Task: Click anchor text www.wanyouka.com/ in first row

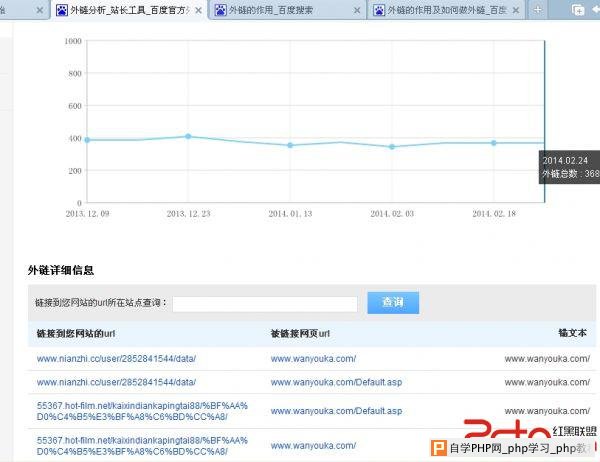Action: tap(547, 359)
